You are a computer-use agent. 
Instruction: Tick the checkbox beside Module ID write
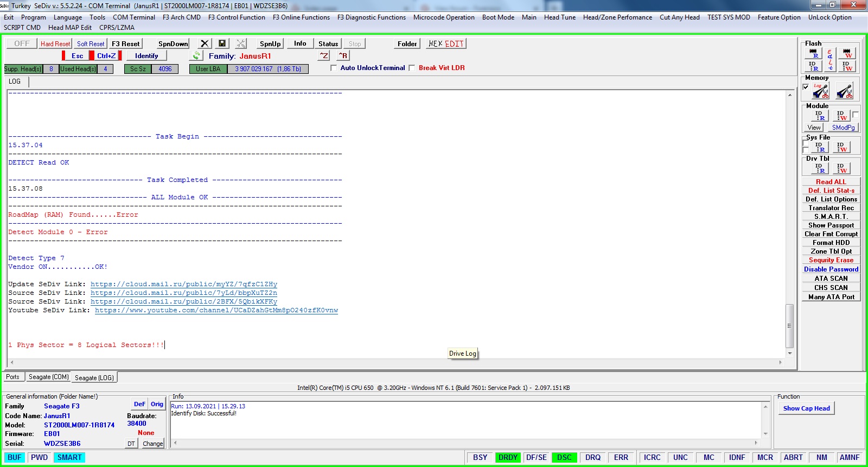(x=855, y=115)
